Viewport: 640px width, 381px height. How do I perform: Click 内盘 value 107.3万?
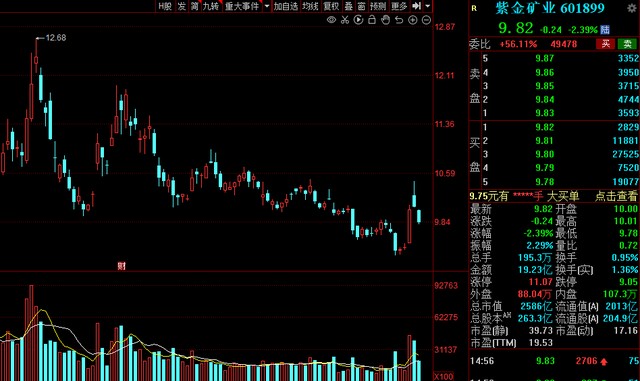[x=620, y=294]
